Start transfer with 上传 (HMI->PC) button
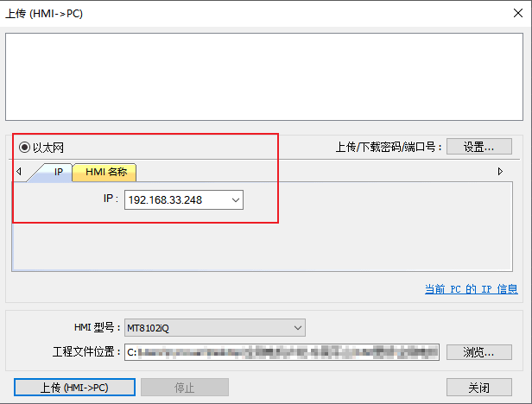This screenshot has width=532, height=404. [x=74, y=388]
